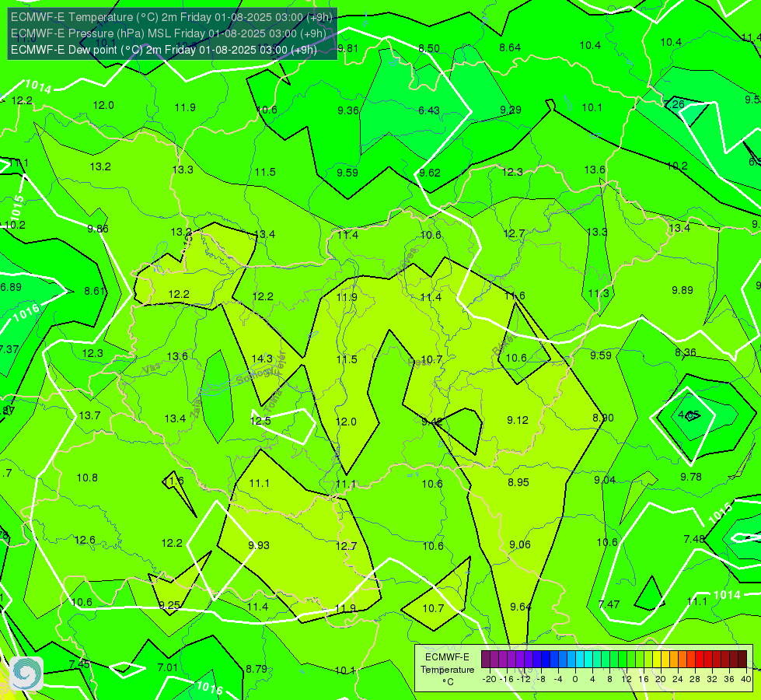Click the legend tick label -12
Screen dimensions: 761x700
[x=523, y=679]
